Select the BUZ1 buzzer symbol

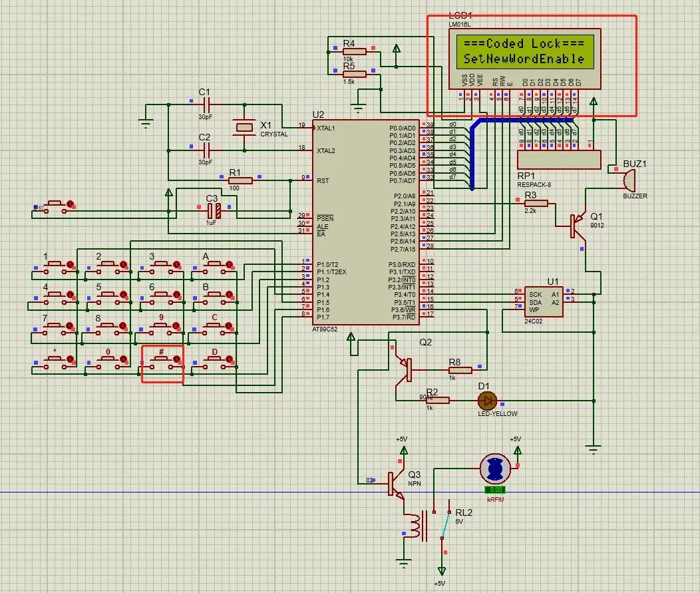629,180
